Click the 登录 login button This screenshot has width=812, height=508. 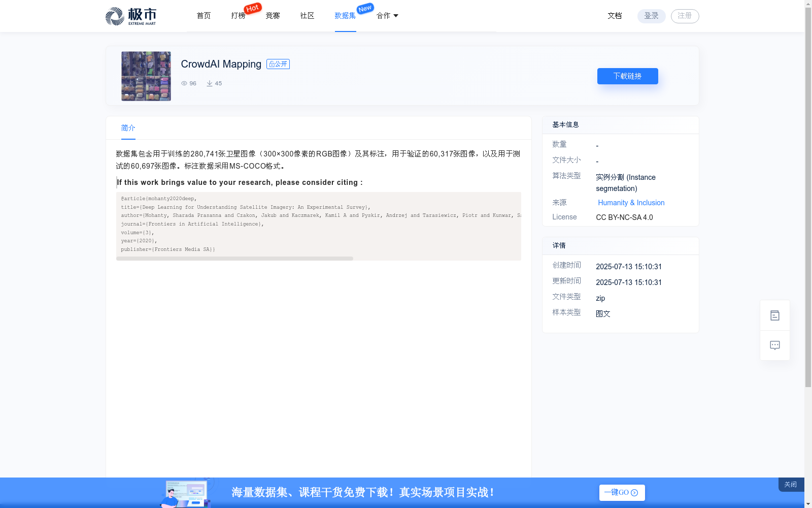point(652,16)
